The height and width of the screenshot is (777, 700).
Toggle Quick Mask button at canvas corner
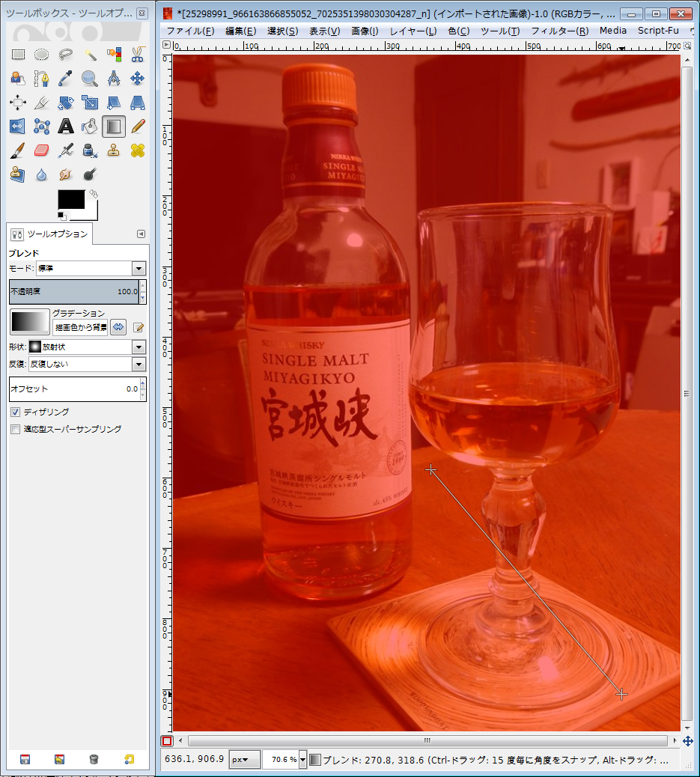(x=167, y=741)
